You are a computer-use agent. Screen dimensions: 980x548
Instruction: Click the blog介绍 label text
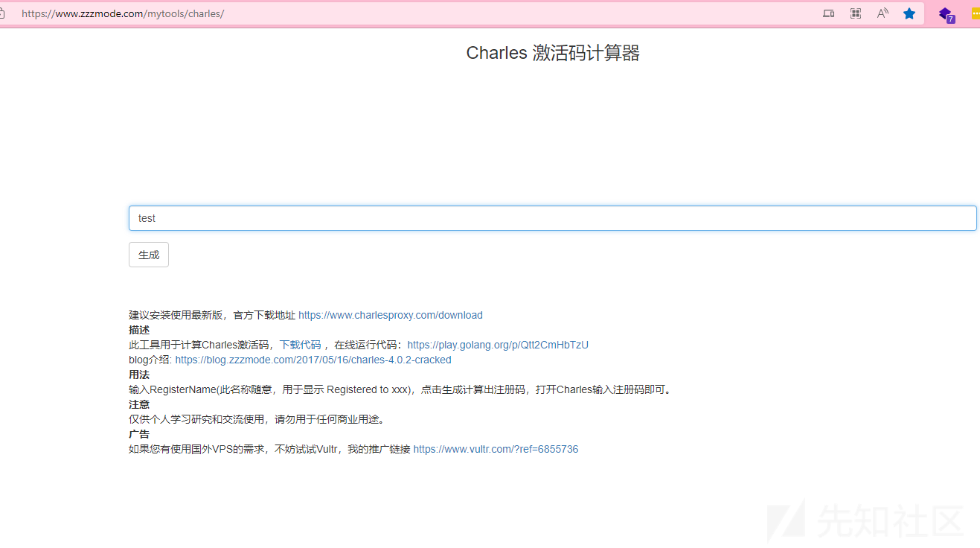[x=150, y=360]
